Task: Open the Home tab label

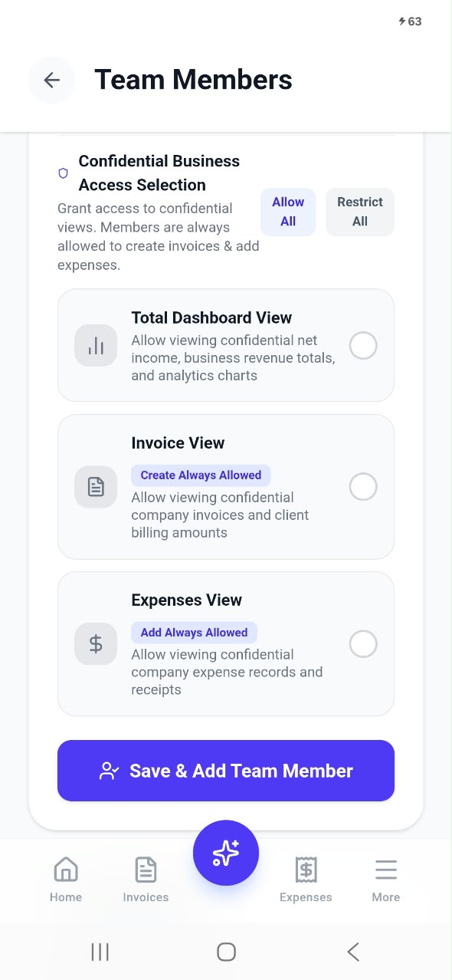Action: (x=66, y=897)
